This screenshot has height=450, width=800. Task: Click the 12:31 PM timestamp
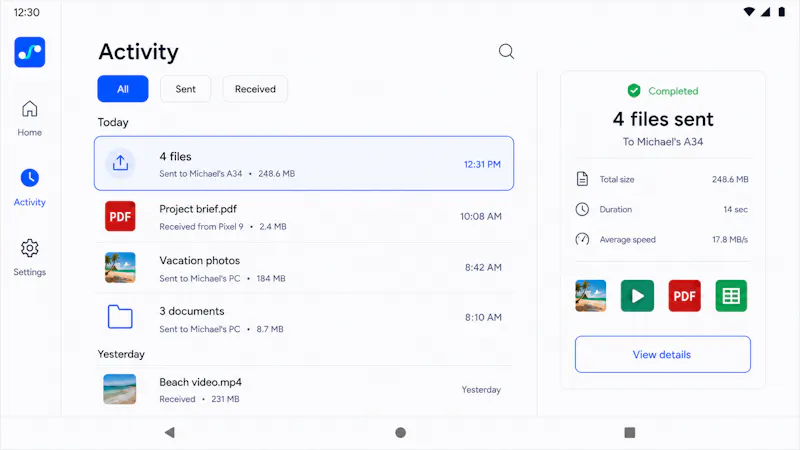tap(482, 164)
